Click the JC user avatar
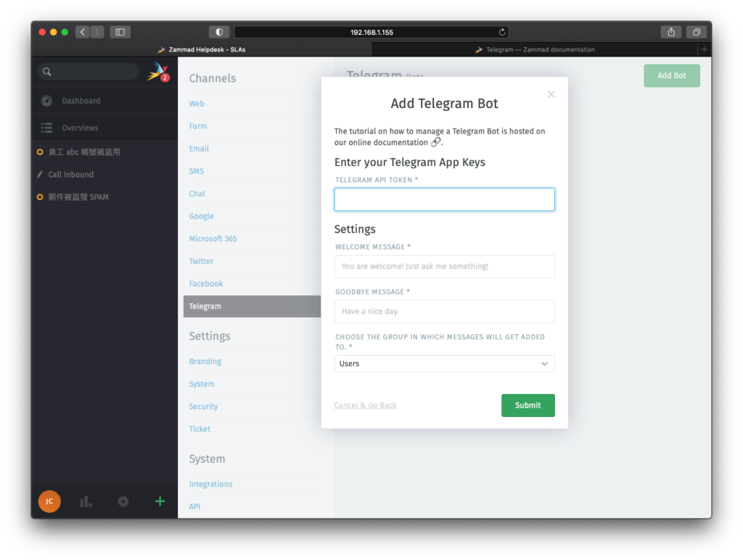 point(49,501)
